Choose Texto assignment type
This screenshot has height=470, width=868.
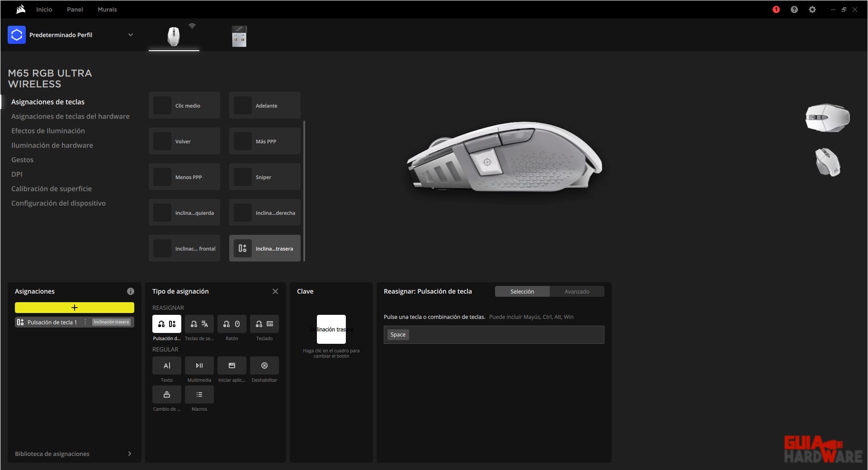click(167, 366)
